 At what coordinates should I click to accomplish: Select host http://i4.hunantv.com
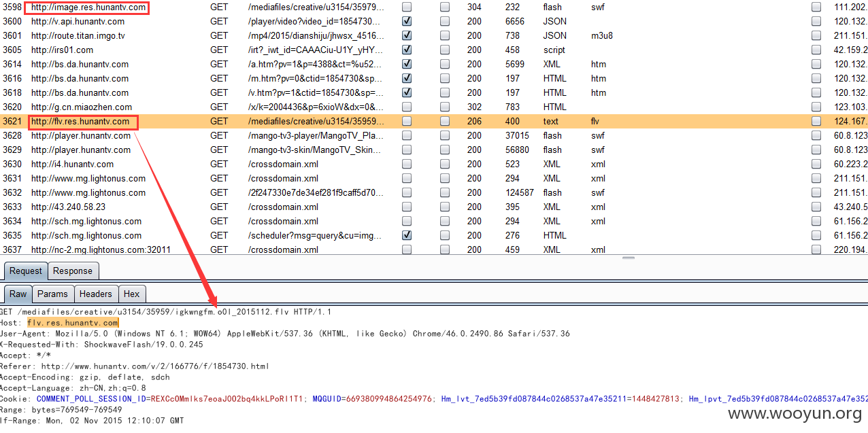tap(72, 164)
